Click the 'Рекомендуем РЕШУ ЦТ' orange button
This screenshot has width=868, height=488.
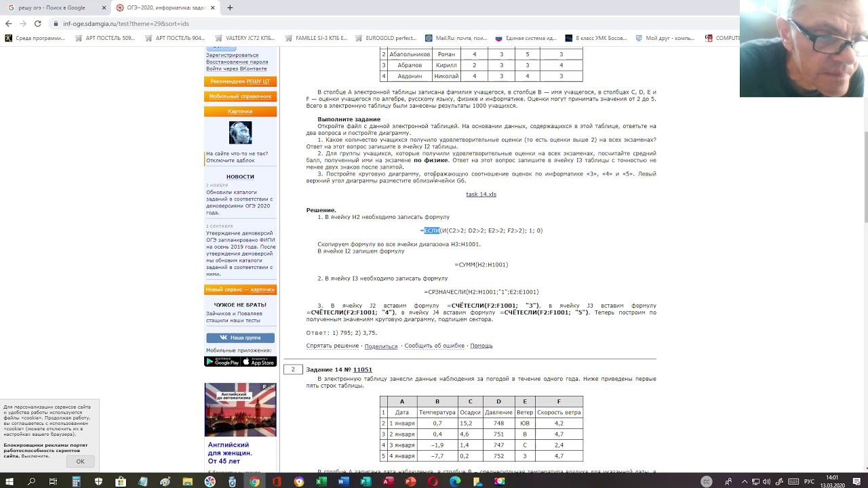[240, 81]
